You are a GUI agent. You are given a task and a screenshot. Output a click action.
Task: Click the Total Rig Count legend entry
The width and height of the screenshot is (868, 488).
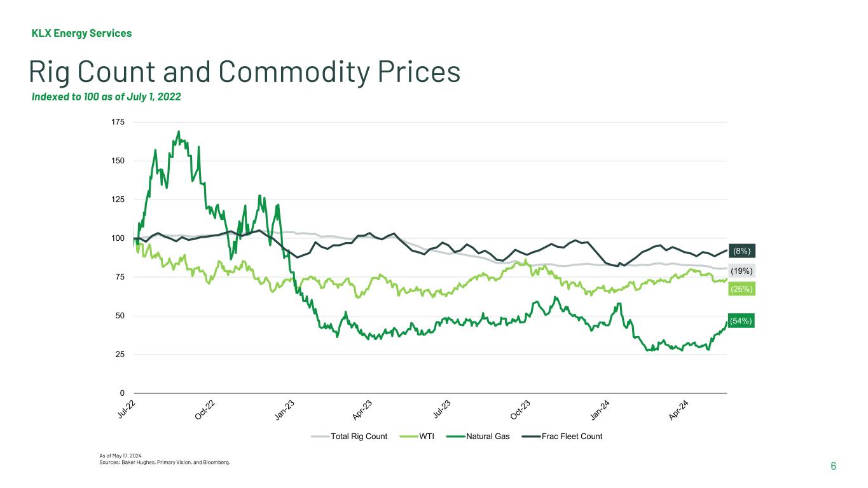[x=359, y=436]
